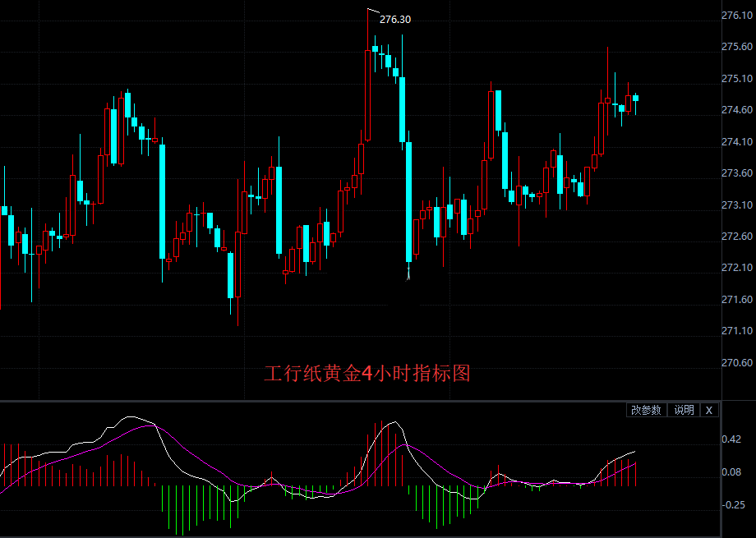This screenshot has width=756, height=538.
Task: Click the rightmost candlestick on the chart
Action: [635, 99]
